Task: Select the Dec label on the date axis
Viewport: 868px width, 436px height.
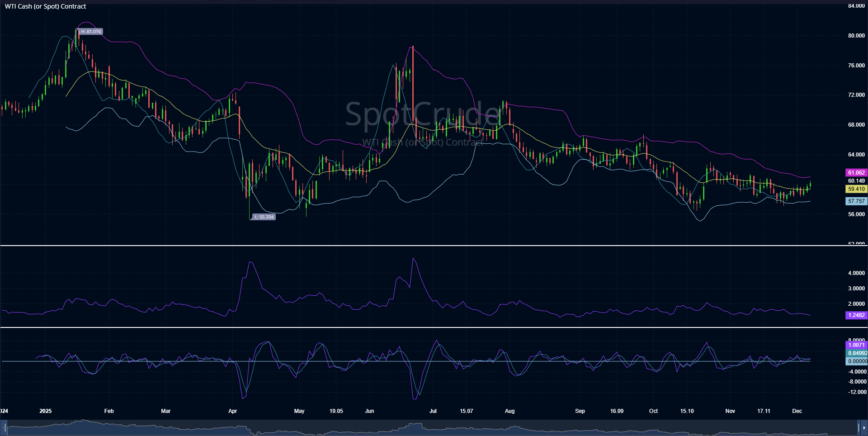Action: [x=797, y=411]
